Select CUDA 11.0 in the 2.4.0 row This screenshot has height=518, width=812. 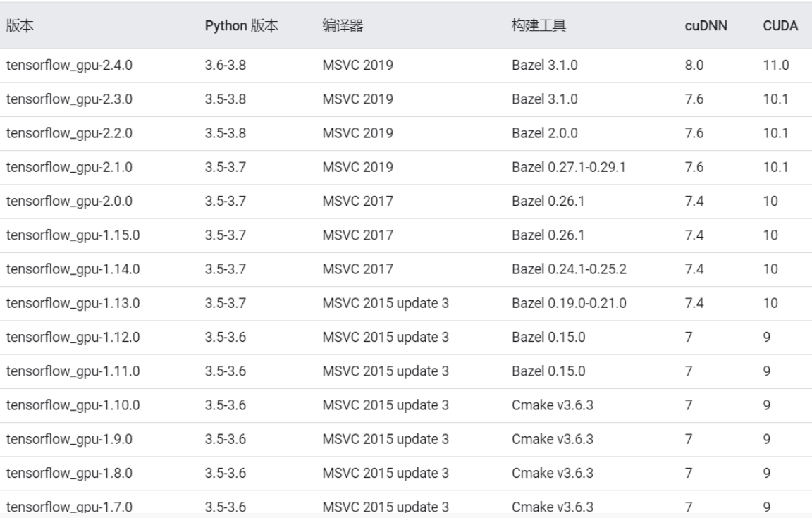[x=776, y=66]
